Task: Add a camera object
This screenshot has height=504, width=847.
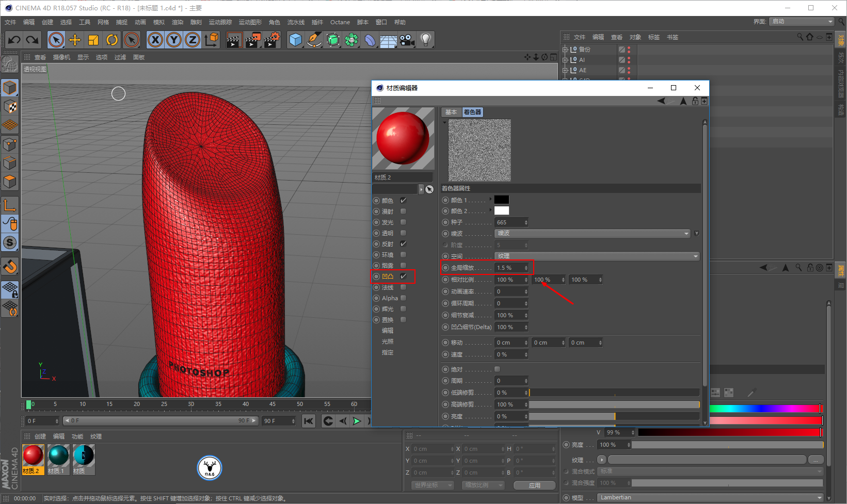Action: tap(407, 40)
